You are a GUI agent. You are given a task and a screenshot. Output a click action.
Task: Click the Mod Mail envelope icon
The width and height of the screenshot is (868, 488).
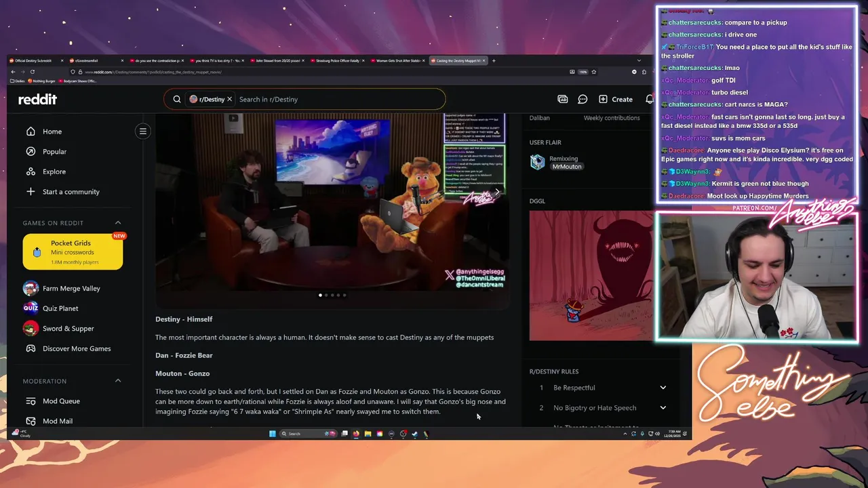click(31, 421)
